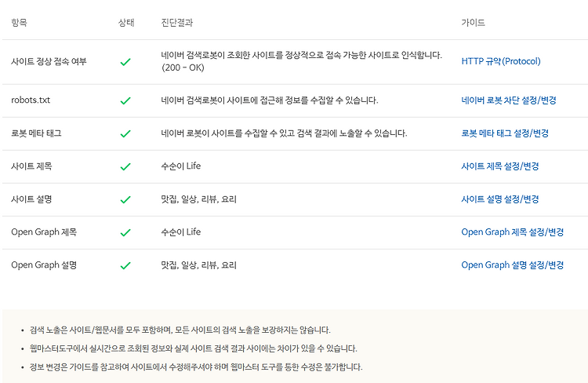This screenshot has height=383, width=588.
Task: Click green check for Open Graph 제목
Action: [125, 232]
